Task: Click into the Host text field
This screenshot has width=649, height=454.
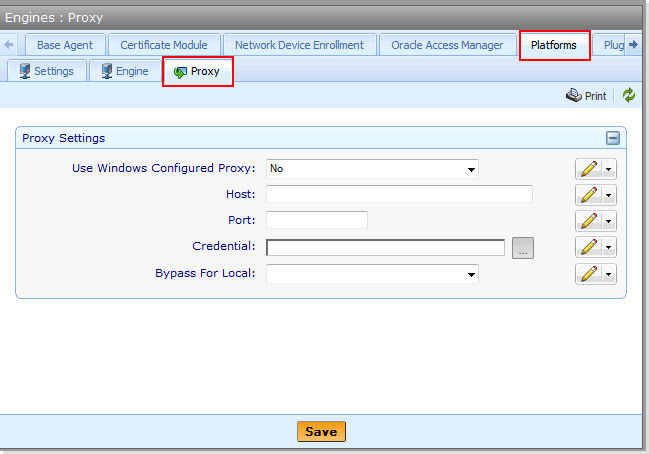Action: click(x=399, y=194)
